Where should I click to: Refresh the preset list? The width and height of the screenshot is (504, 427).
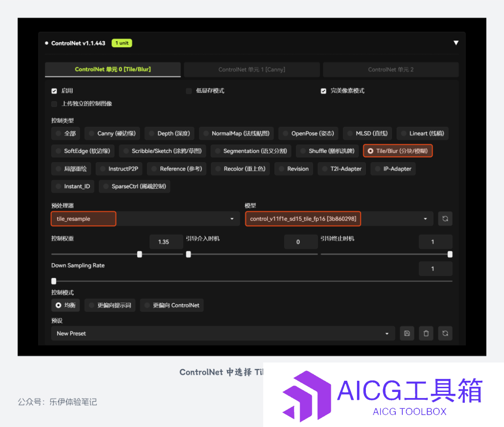click(445, 334)
